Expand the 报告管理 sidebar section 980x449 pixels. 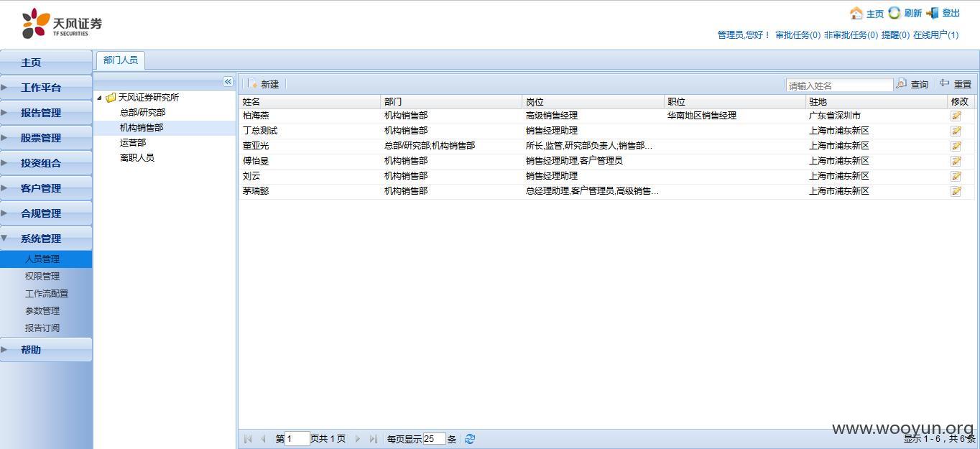41,113
